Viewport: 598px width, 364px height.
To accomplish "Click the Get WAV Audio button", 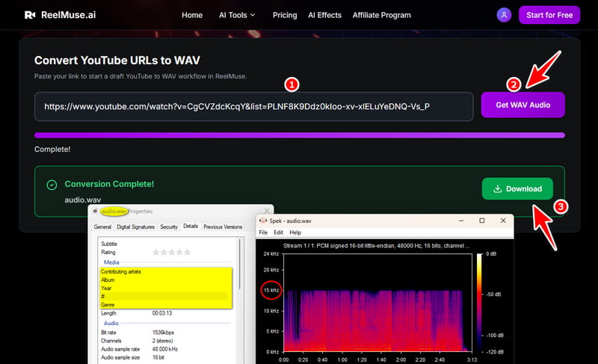I will coord(523,105).
